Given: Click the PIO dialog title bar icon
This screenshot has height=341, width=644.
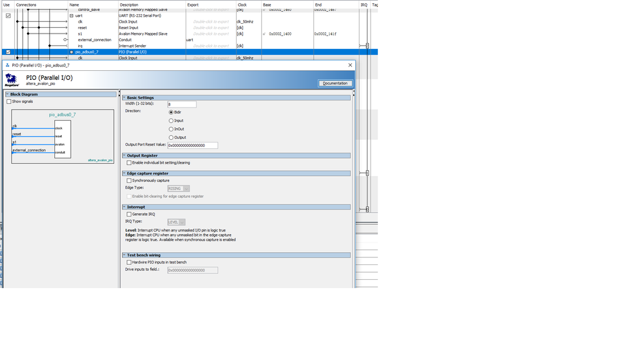Looking at the screenshot, I should [7, 65].
